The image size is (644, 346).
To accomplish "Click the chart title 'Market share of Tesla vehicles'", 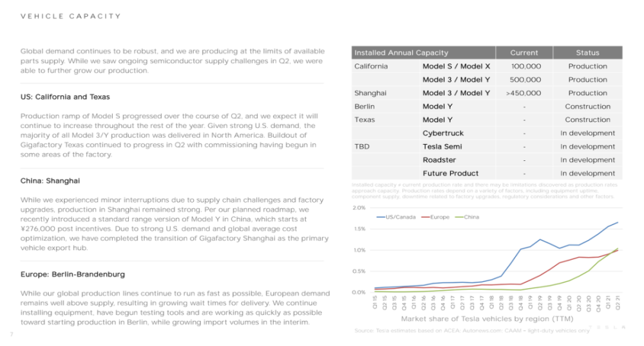I will tap(478, 319).
